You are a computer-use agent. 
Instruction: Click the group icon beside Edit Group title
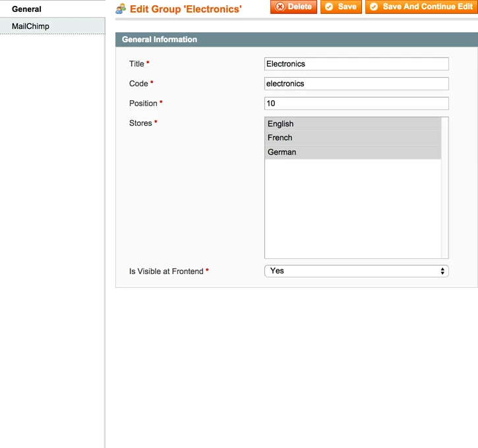121,9
